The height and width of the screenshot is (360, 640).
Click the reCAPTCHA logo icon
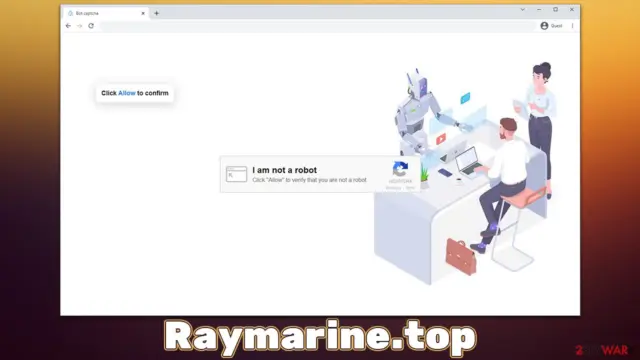tap(400, 169)
